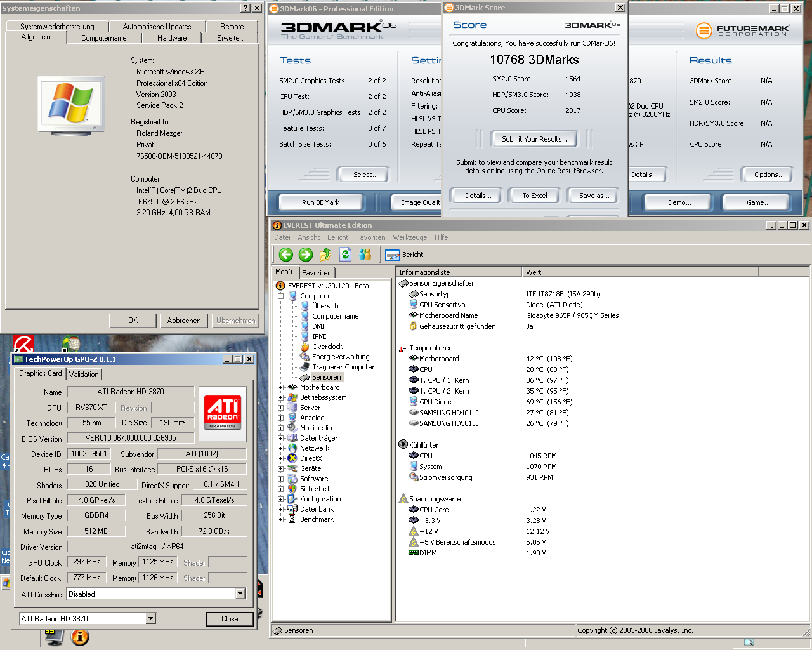The image size is (812, 650).
Task: Click the EVEREST green back arrow
Action: point(286,255)
